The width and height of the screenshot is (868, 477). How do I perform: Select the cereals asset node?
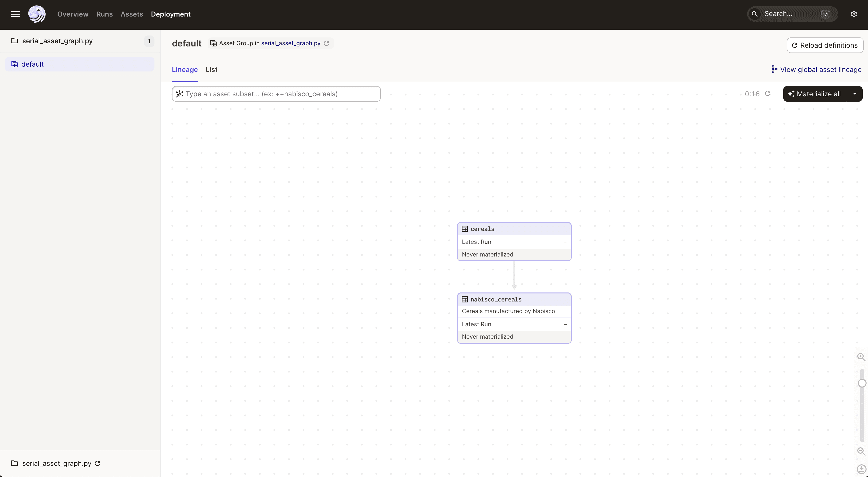click(514, 241)
